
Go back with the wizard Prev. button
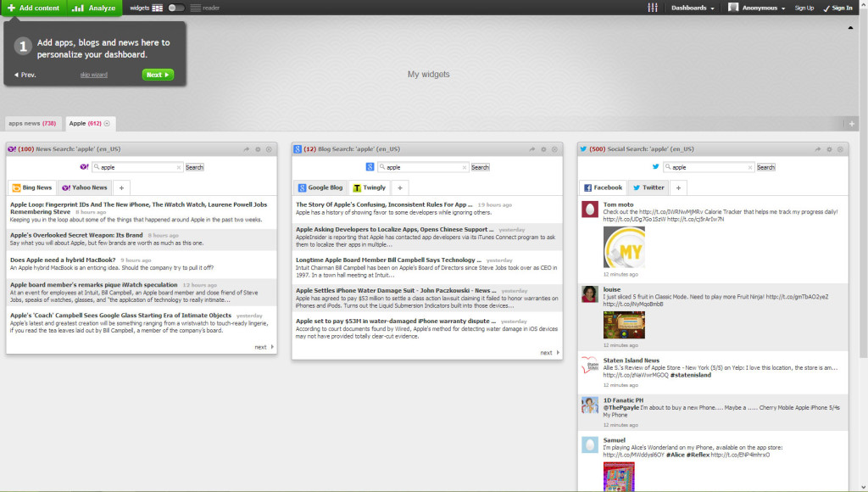click(25, 75)
